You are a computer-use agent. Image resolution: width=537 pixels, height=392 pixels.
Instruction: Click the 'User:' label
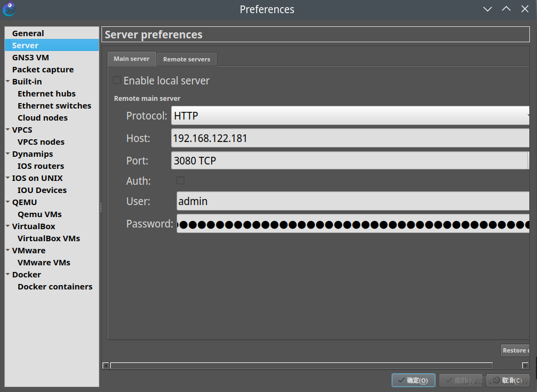point(138,201)
